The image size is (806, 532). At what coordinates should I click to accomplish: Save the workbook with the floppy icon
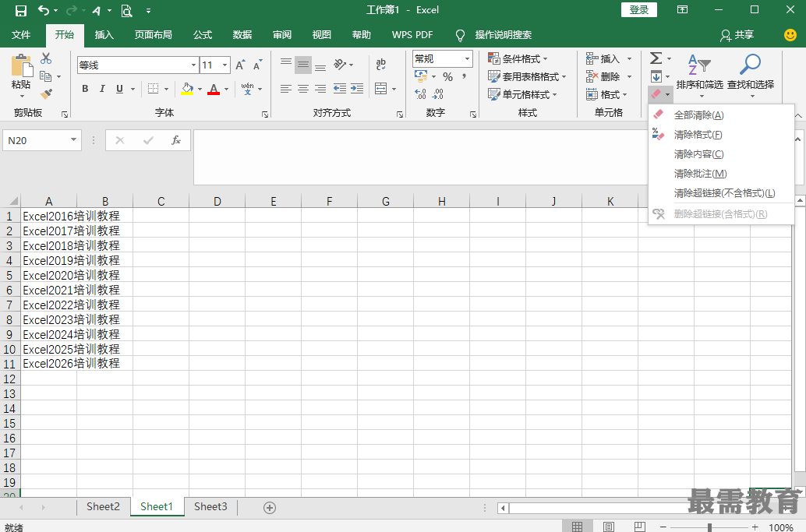[x=20, y=10]
